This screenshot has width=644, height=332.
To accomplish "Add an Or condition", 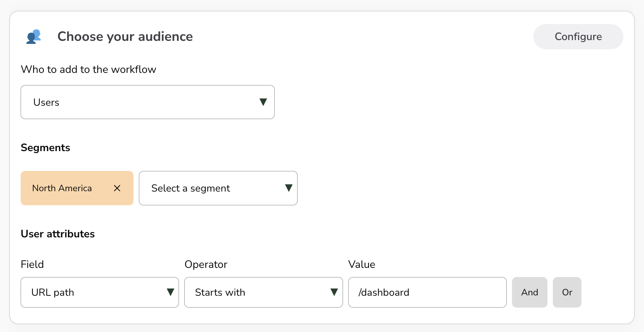I will [x=567, y=292].
